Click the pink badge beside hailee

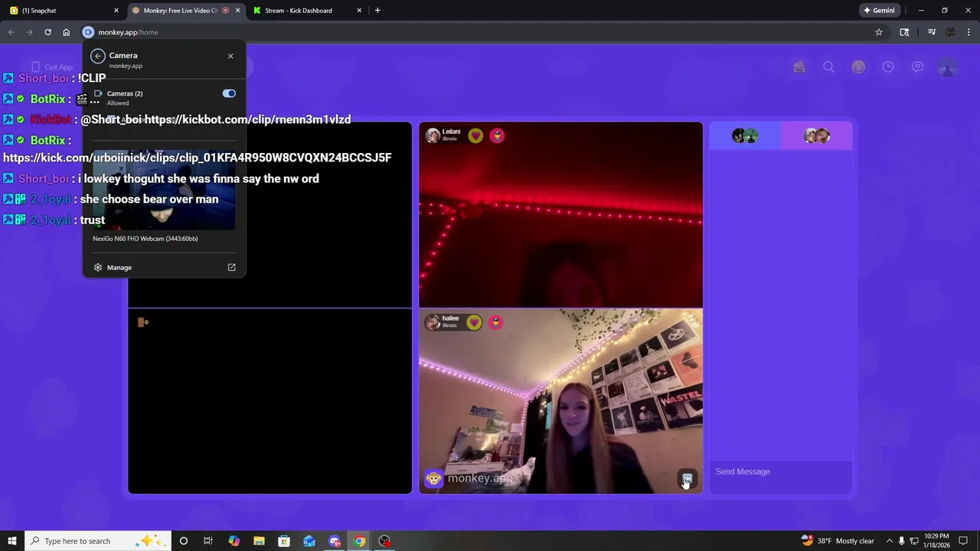pos(495,322)
